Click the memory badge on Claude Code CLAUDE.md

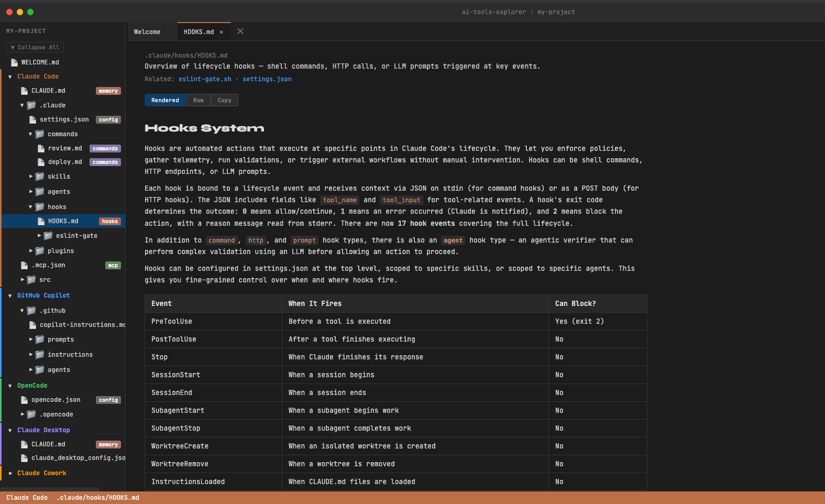pos(108,91)
